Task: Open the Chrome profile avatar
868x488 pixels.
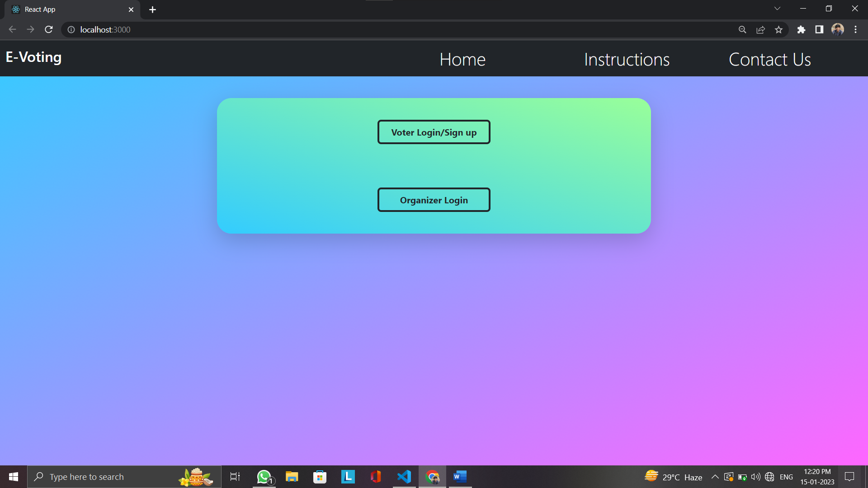Action: (x=837, y=29)
